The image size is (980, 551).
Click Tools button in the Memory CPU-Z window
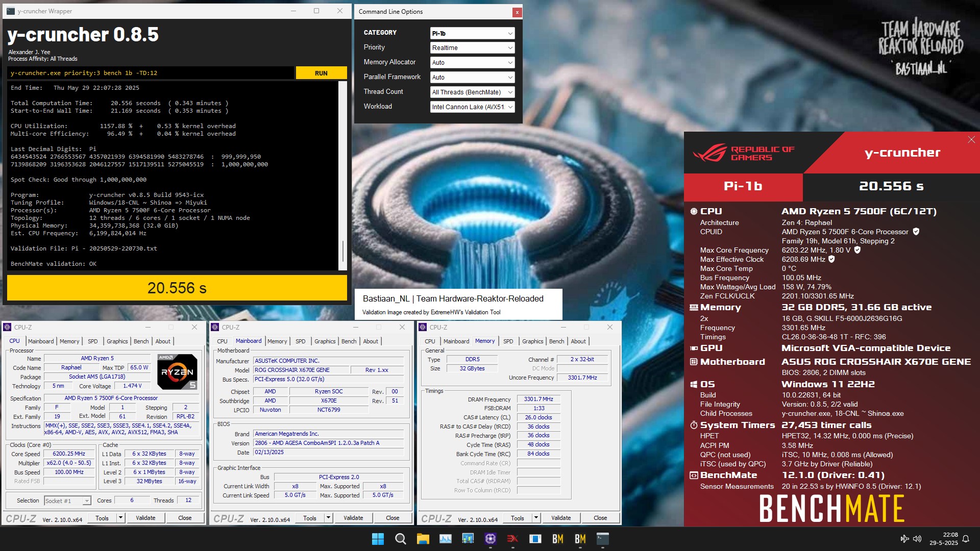[x=518, y=518]
